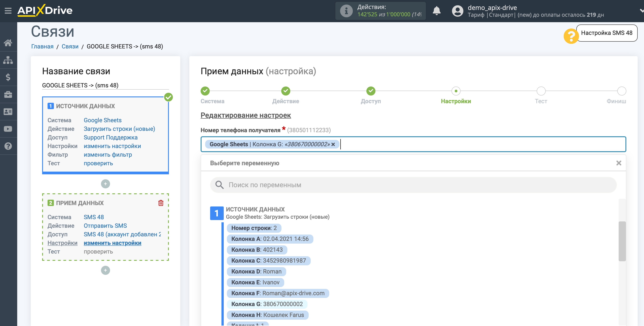The image size is (644, 326).
Task: Click изменить фильтр link
Action: pos(108,155)
